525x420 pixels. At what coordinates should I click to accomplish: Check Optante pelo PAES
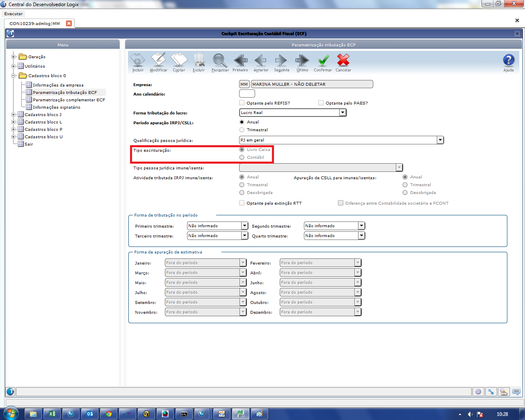[321, 103]
